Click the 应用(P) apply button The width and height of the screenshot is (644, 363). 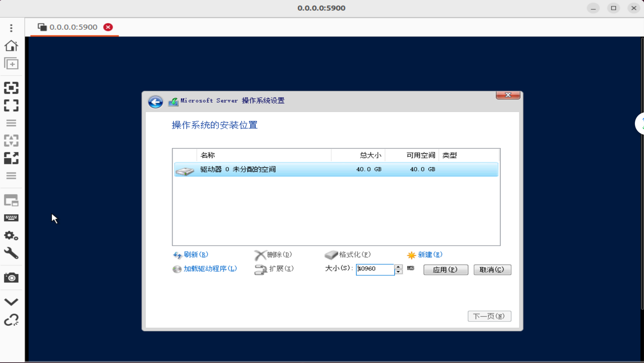(x=445, y=270)
